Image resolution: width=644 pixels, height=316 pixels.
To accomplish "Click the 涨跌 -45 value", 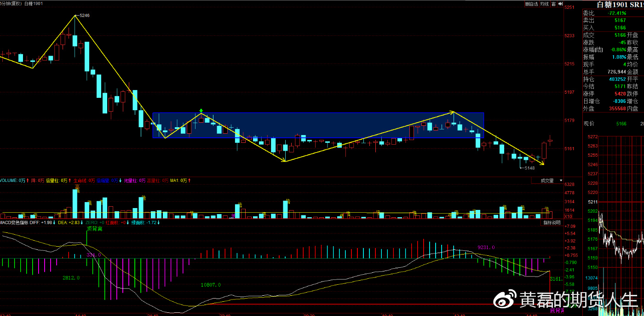I will 622,42.
